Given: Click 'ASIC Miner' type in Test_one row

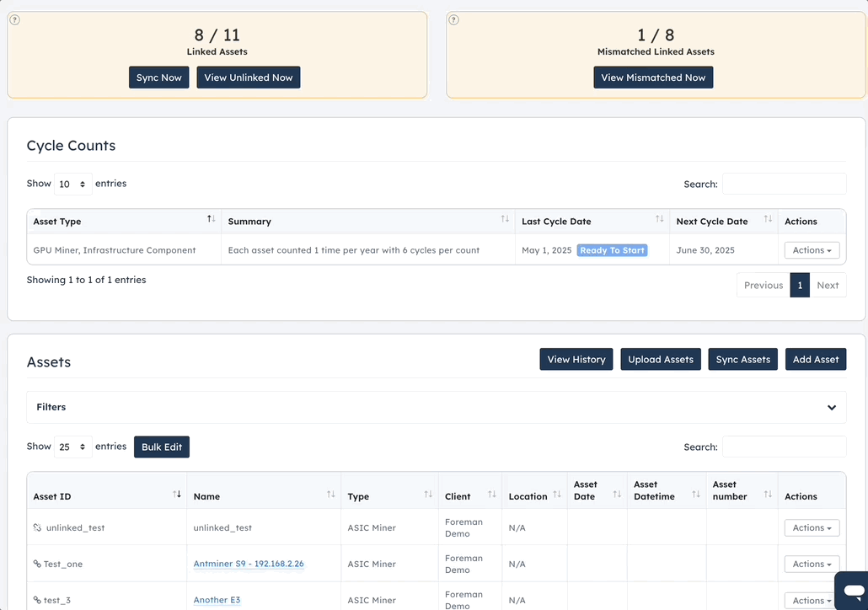Looking at the screenshot, I should 372,564.
